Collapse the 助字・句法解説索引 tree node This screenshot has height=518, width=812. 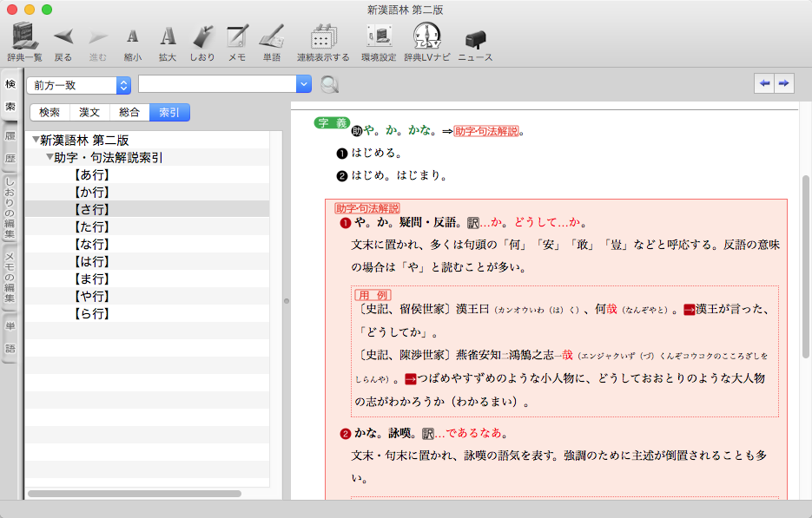click(50, 158)
